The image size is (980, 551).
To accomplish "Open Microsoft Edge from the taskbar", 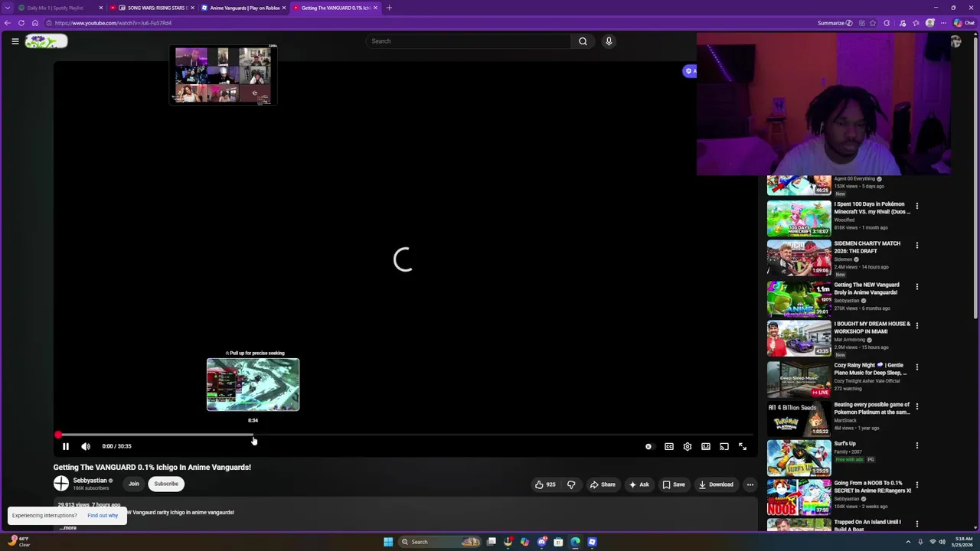I will click(575, 542).
